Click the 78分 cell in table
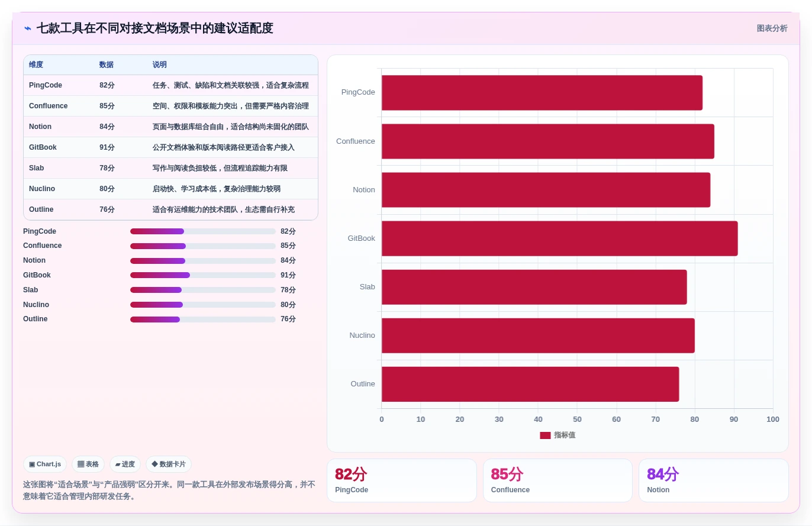This screenshot has height=526, width=812. (107, 168)
